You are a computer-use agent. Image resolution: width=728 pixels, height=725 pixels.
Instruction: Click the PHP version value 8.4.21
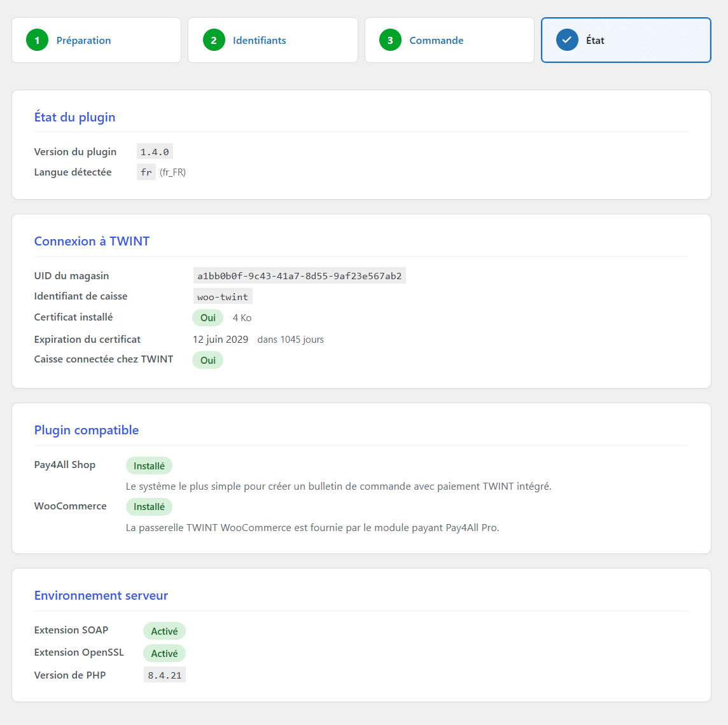tap(164, 675)
